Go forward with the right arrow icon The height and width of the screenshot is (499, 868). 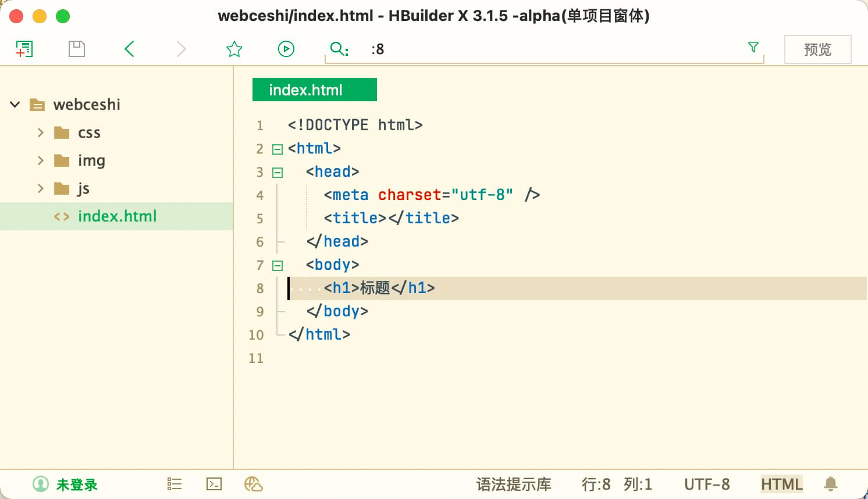click(182, 49)
